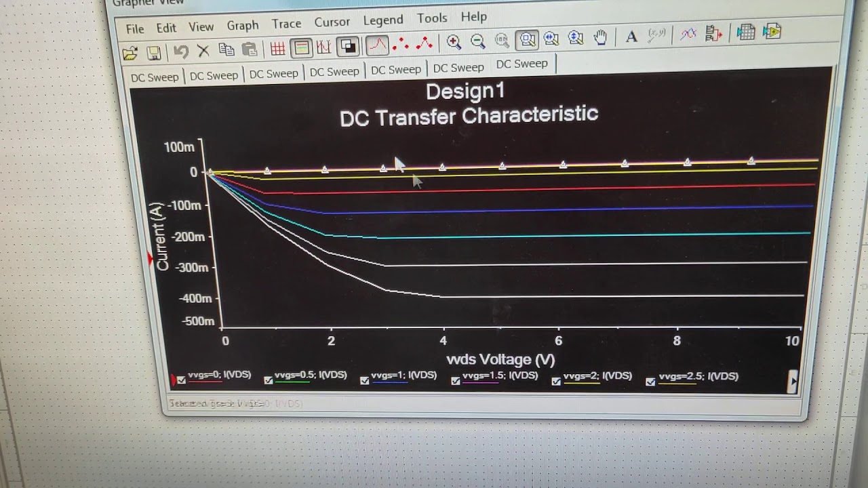The width and height of the screenshot is (868, 488).
Task: Select the active rightmost DC Sweep tab
Action: 521,64
